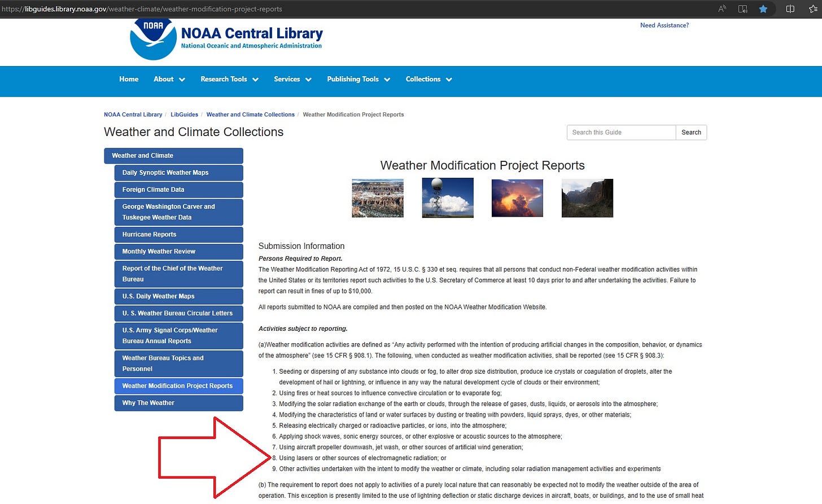Expand the Collections dropdown chevron

[x=449, y=80]
